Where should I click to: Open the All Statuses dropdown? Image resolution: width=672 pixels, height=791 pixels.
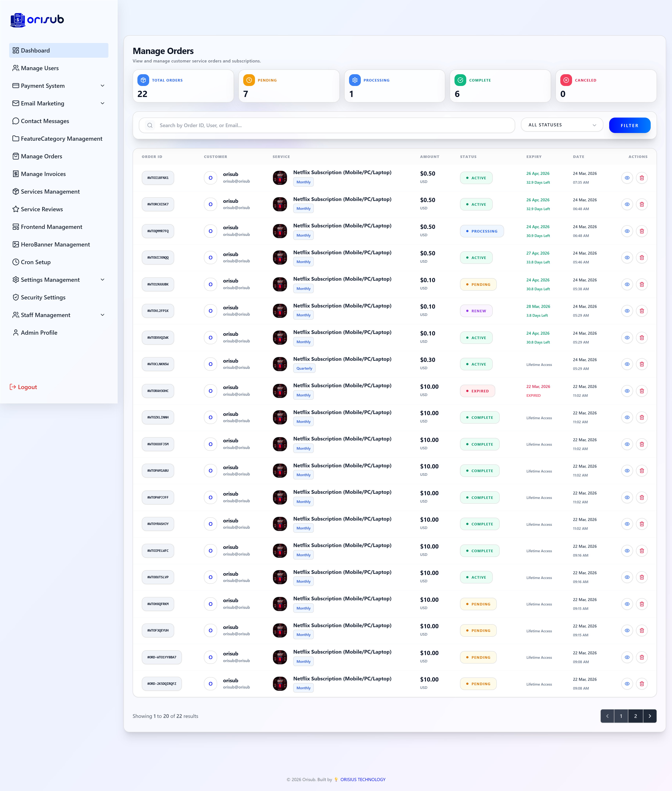(x=562, y=125)
